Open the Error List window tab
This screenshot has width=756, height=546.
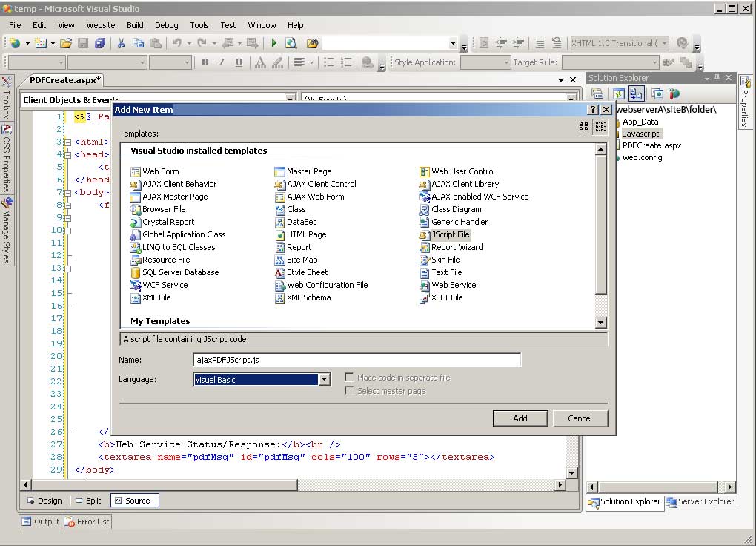pyautogui.click(x=87, y=522)
